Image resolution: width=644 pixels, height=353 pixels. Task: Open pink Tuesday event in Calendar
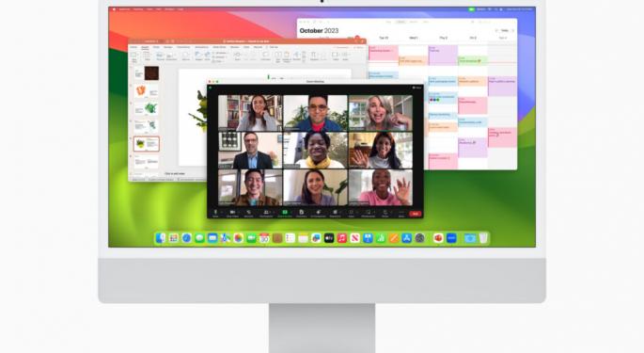pyautogui.click(x=384, y=53)
